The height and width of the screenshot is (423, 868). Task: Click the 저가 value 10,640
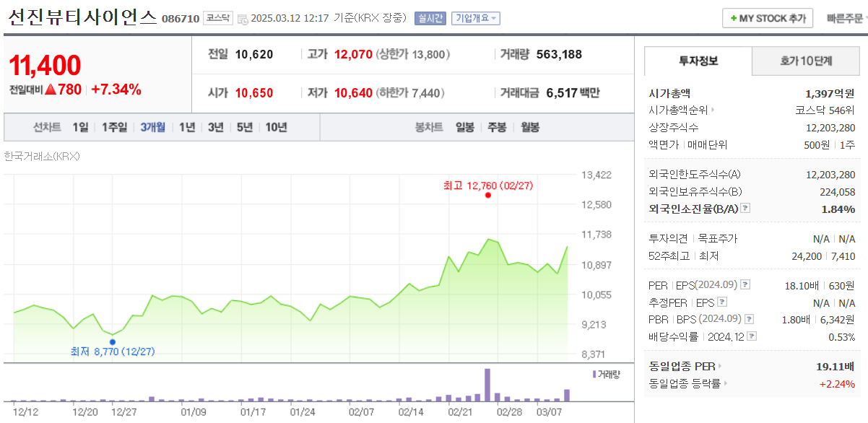353,92
